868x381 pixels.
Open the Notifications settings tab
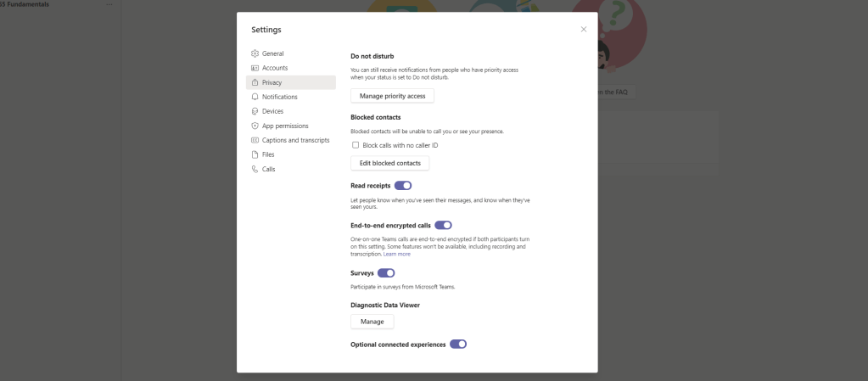(x=279, y=97)
